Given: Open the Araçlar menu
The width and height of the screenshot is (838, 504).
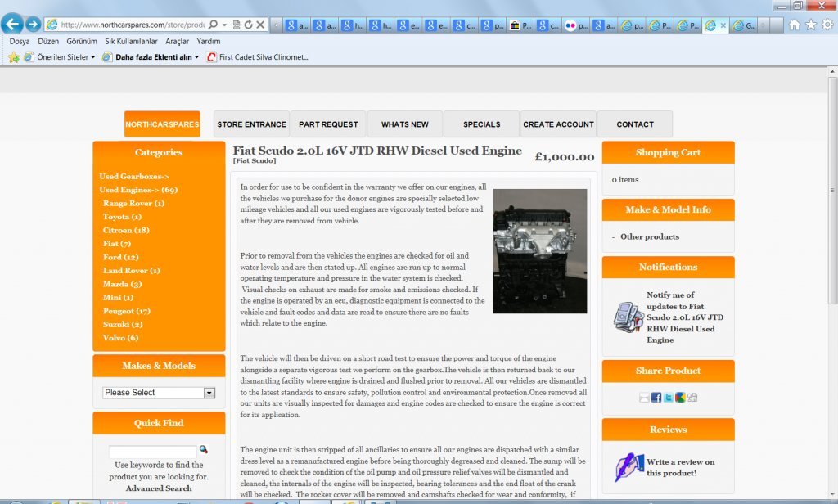Looking at the screenshot, I should pos(177,41).
